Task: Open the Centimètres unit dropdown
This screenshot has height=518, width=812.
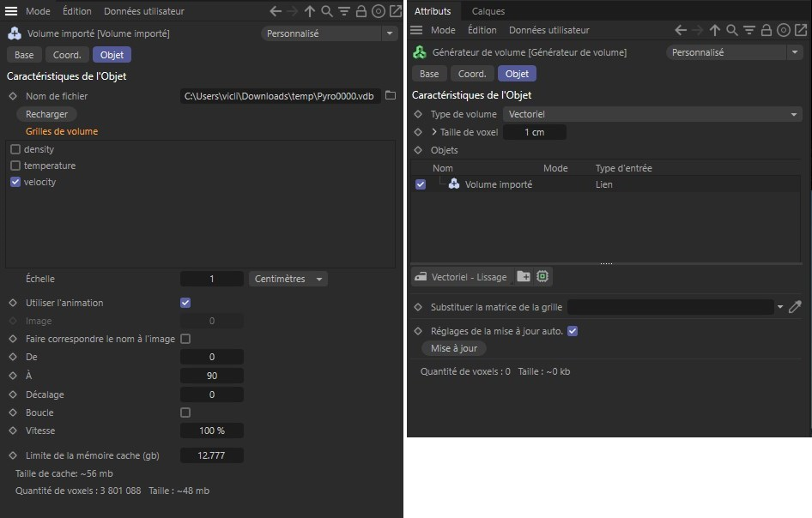Action: point(288,279)
